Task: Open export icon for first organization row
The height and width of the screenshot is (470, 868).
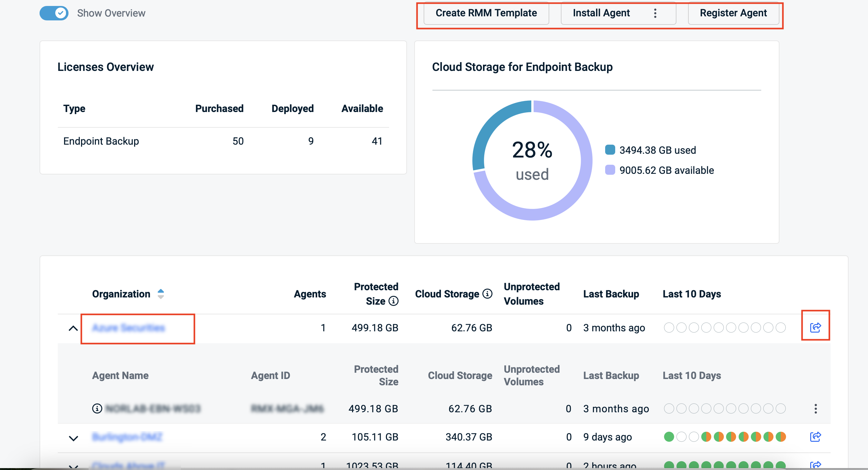Action: [x=815, y=327]
